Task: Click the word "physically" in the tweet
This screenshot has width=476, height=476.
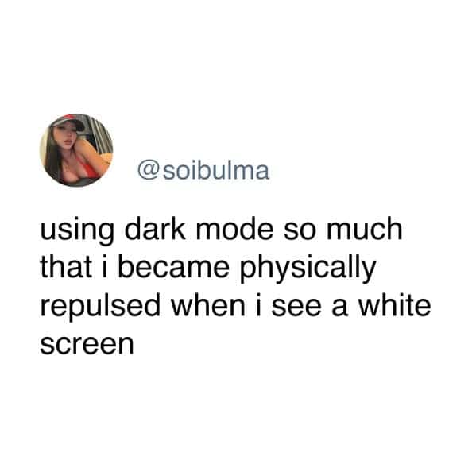Action: coord(308,269)
